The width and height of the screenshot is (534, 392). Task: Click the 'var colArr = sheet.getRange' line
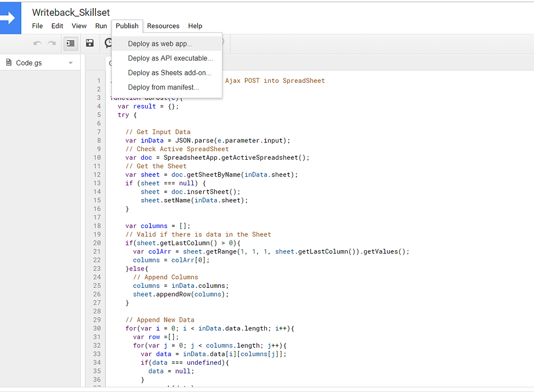[271, 251]
